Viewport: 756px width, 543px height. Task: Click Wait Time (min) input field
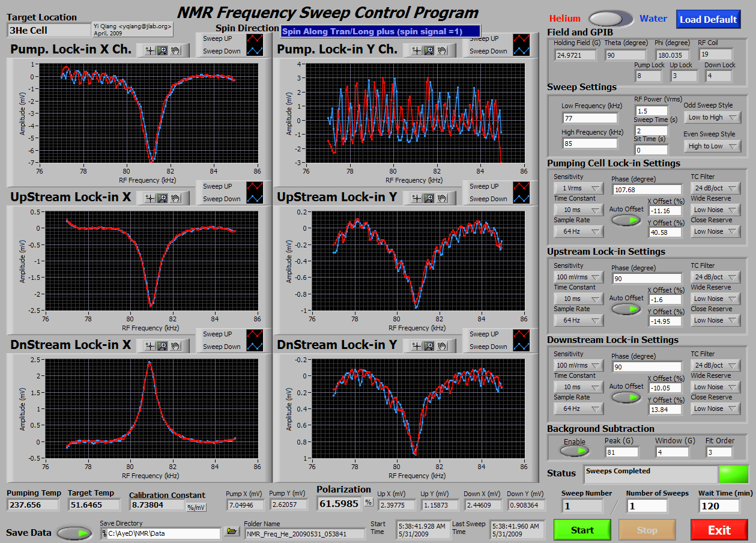719,506
